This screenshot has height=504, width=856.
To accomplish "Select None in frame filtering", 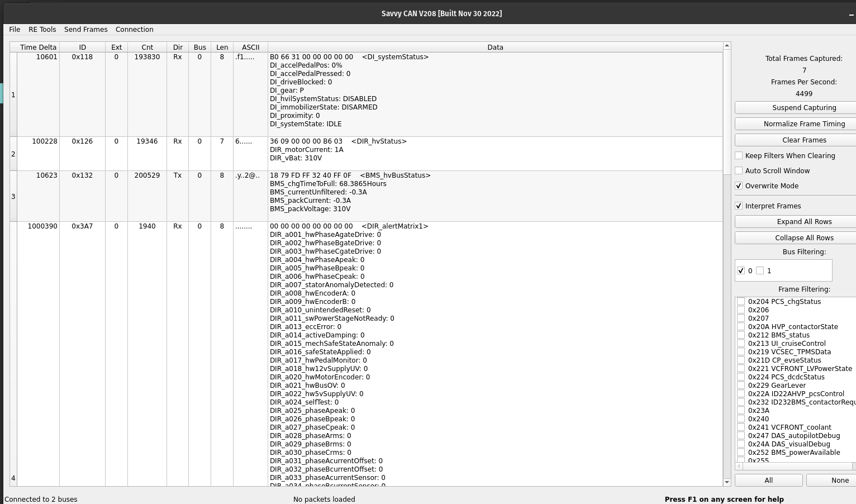I will tap(831, 481).
